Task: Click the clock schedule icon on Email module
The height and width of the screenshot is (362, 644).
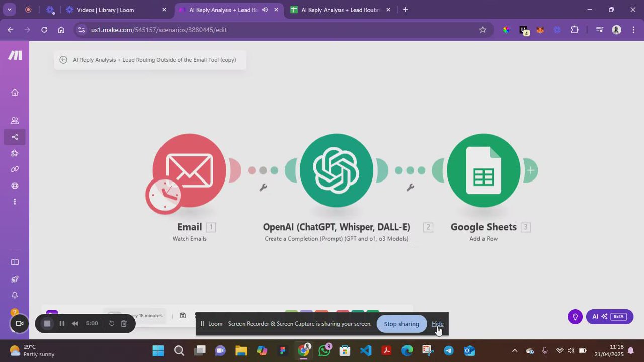Action: point(164,196)
